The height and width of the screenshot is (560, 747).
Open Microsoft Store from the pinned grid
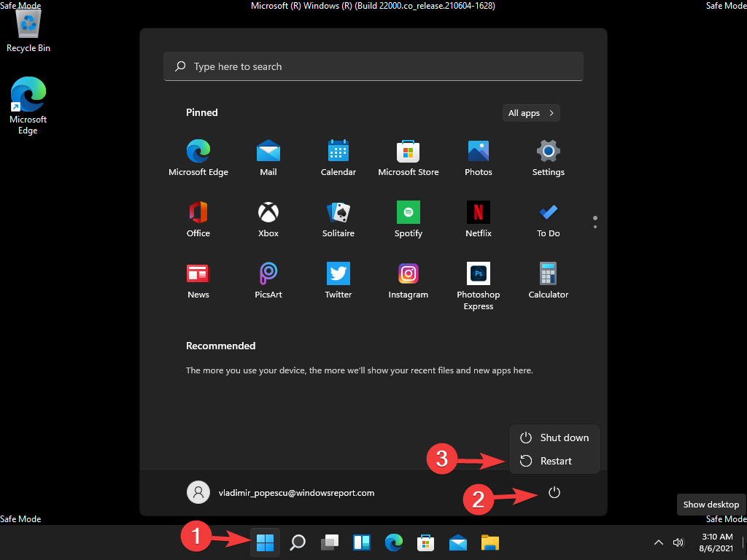click(409, 157)
